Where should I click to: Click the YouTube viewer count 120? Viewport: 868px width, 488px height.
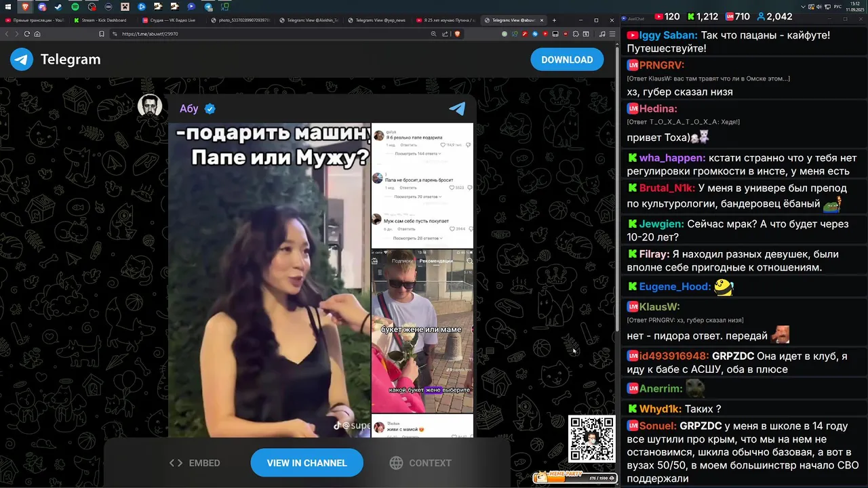(666, 16)
